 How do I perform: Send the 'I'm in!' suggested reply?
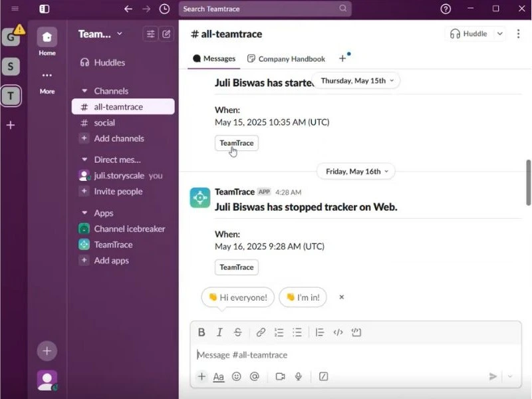pyautogui.click(x=303, y=297)
